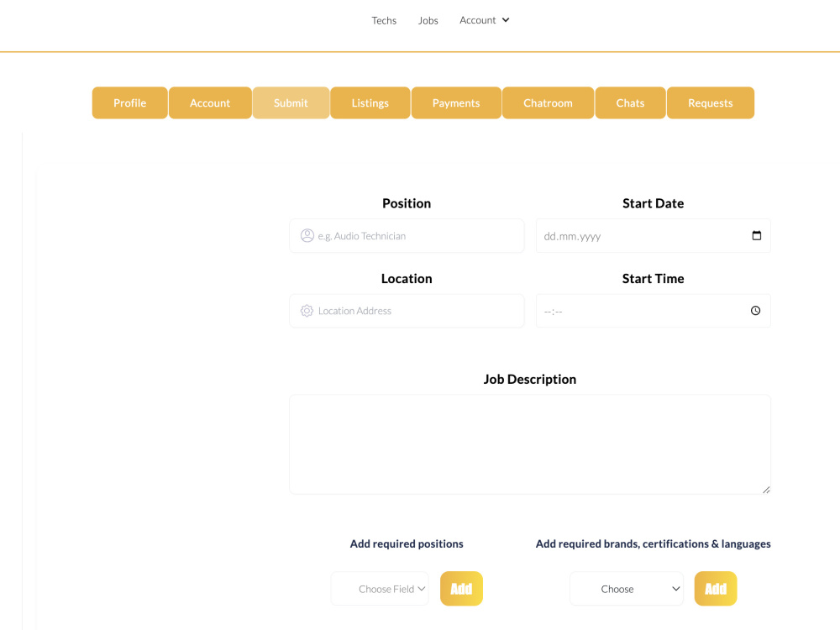This screenshot has height=630, width=840.
Task: Go to Techs in the top navigation
Action: [384, 20]
